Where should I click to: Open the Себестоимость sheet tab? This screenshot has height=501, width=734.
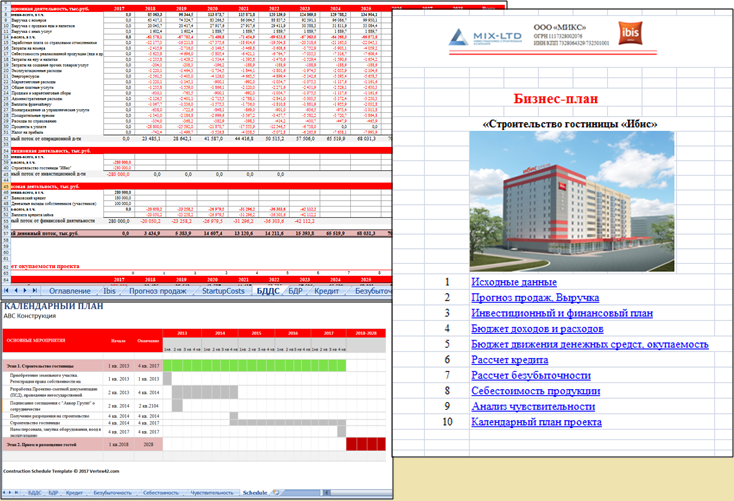160,493
